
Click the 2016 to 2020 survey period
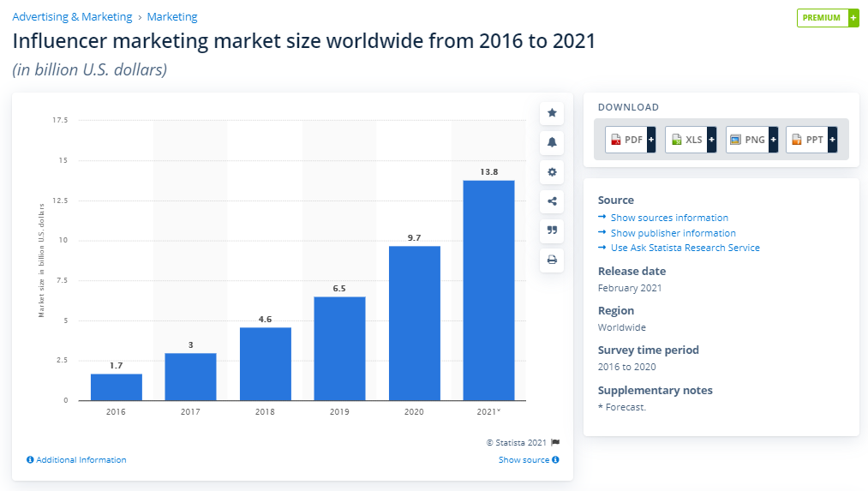[626, 367]
